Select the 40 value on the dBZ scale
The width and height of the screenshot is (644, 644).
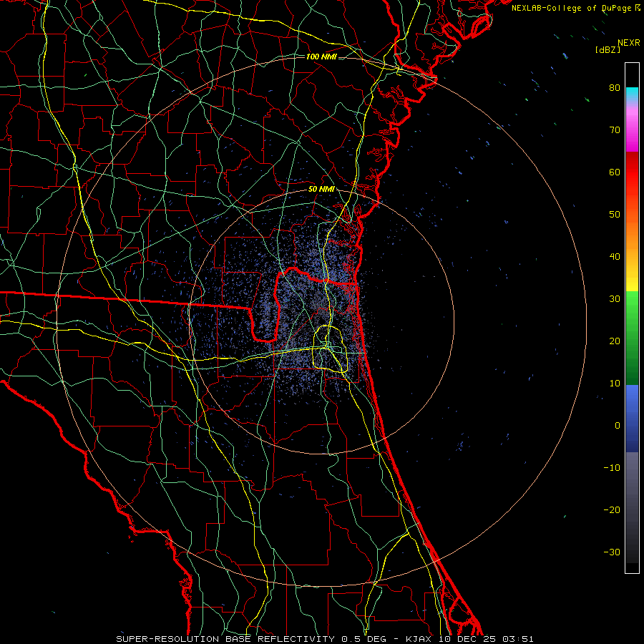(615, 257)
